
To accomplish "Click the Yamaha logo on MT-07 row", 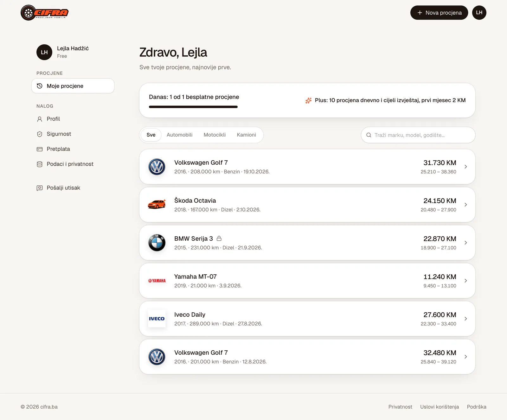I will pos(157,281).
